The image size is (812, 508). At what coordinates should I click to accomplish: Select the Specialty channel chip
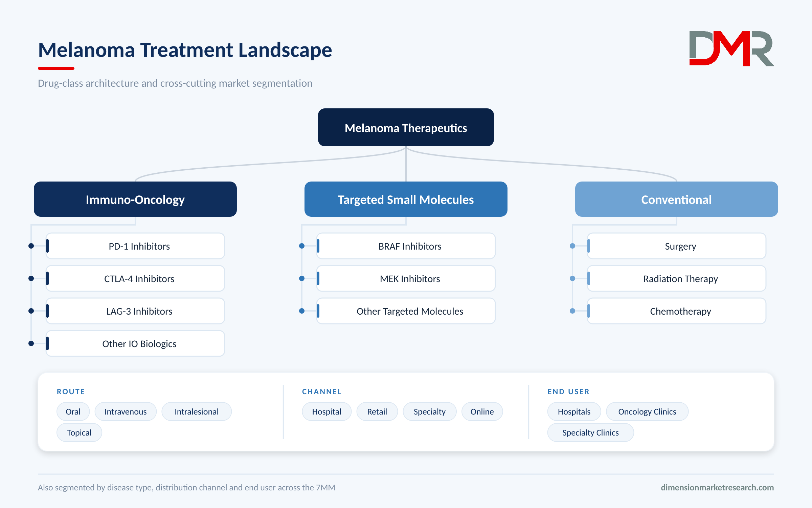click(430, 411)
